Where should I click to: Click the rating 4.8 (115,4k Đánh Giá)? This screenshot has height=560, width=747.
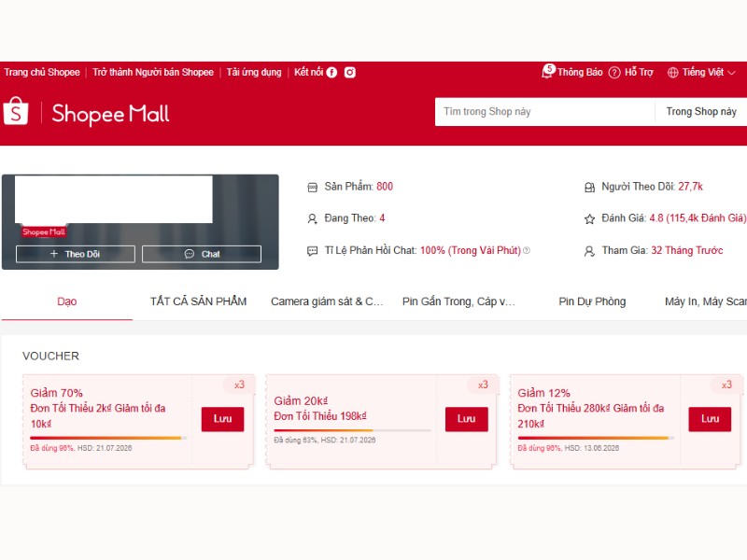[698, 218]
